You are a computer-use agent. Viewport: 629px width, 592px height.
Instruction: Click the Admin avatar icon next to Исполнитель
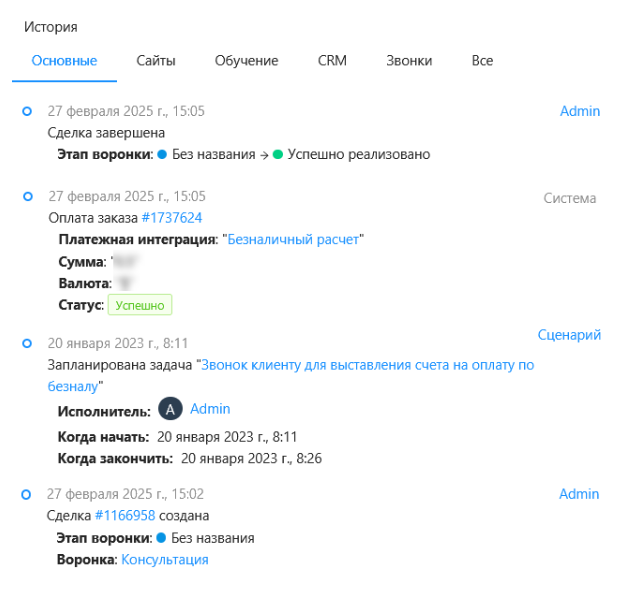click(171, 410)
